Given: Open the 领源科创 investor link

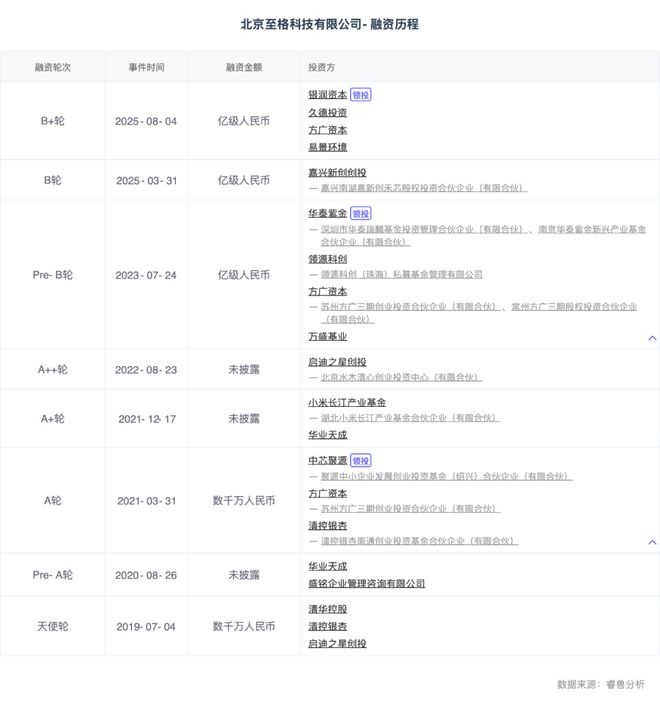Looking at the screenshot, I should pos(328,258).
